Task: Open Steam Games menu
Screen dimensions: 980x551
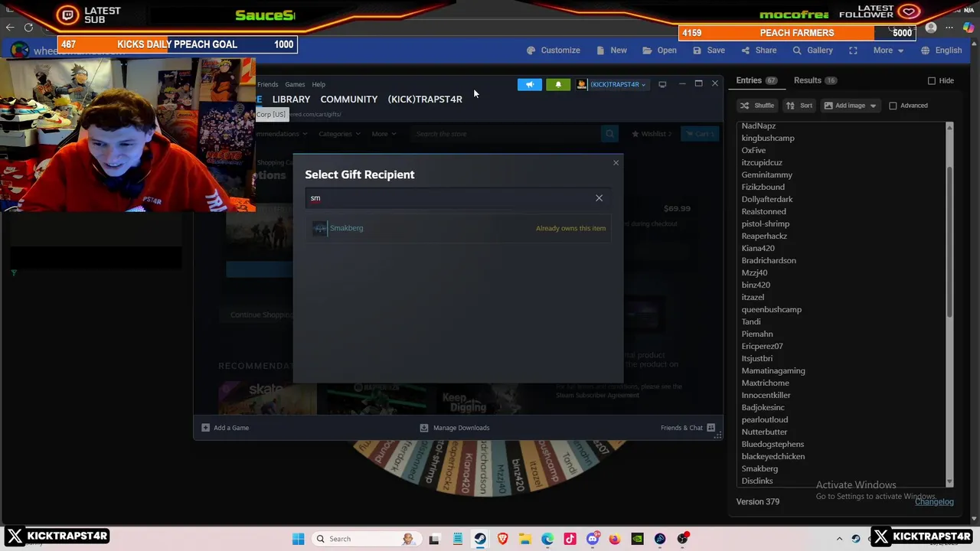Action: [295, 85]
